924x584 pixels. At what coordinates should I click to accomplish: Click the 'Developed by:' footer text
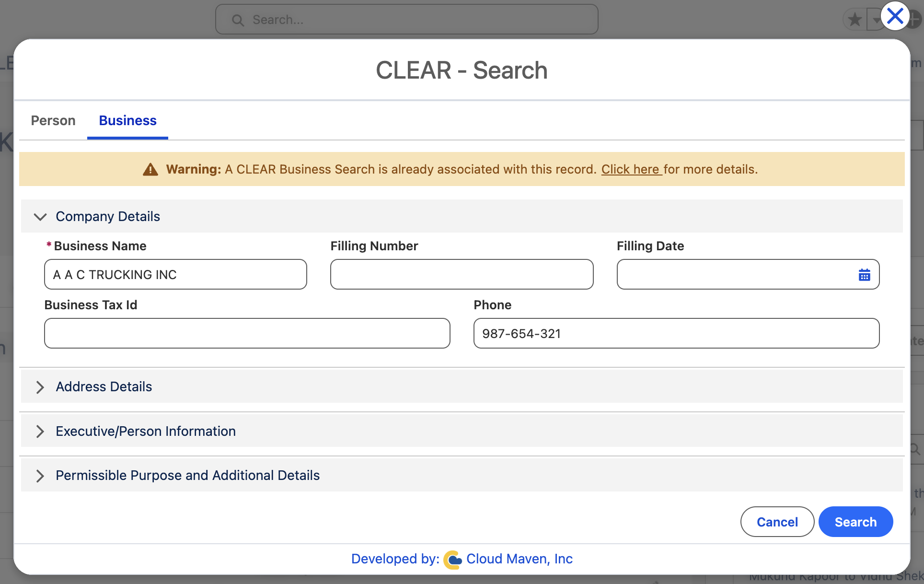(x=395, y=559)
